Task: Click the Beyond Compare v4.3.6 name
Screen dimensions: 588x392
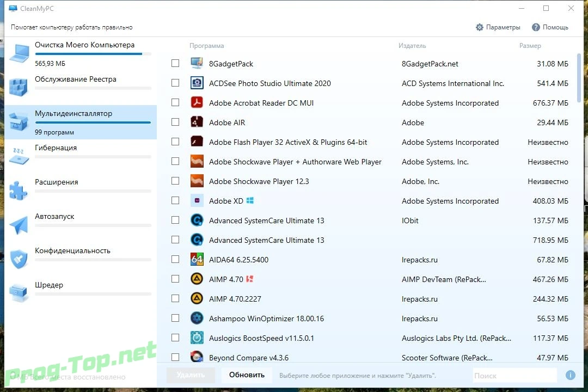Action: pyautogui.click(x=249, y=358)
